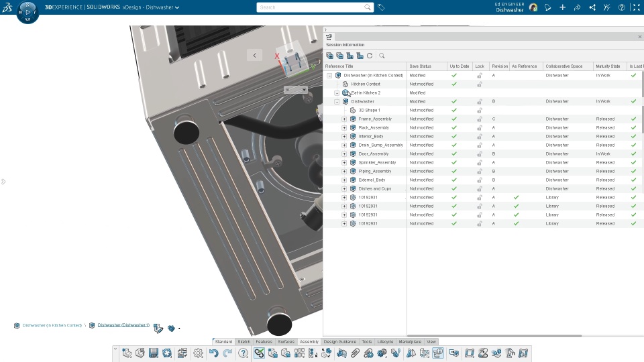This screenshot has width=644, height=362.
Task: Click the save floppy disk icon in bottom toolbar
Action: 154,353
